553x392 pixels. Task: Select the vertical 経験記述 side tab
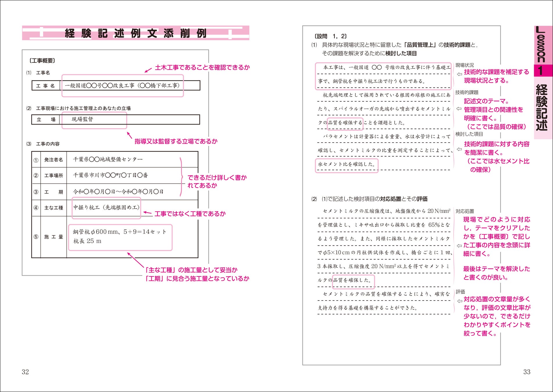click(x=542, y=108)
